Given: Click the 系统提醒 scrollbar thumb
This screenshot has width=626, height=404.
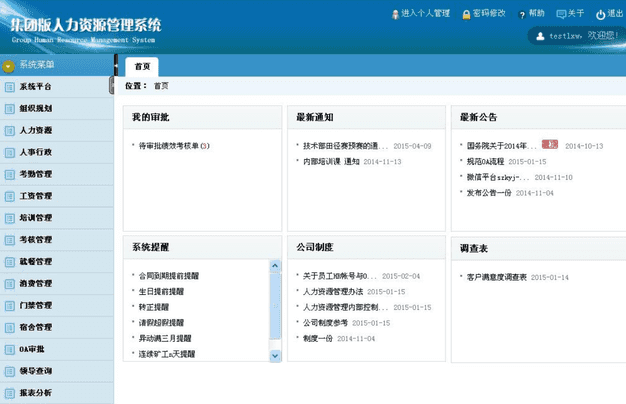Looking at the screenshot, I should click(x=275, y=306).
